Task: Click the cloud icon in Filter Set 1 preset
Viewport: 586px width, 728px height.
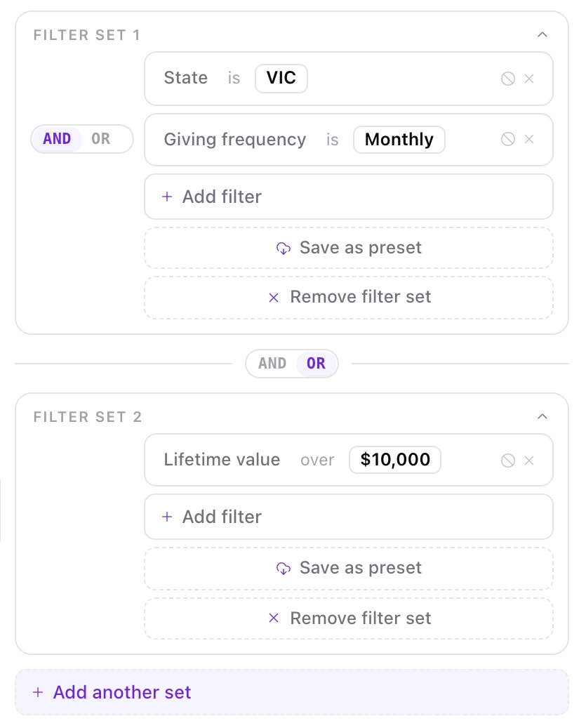Action: click(x=284, y=249)
